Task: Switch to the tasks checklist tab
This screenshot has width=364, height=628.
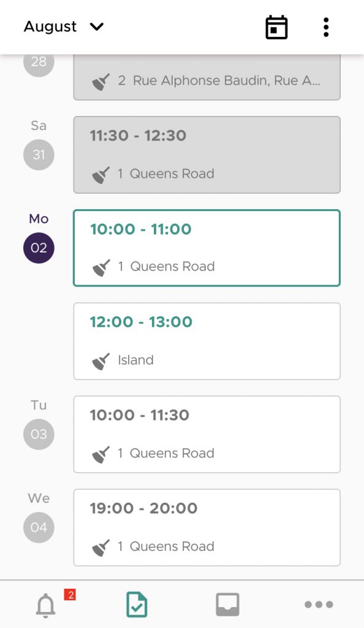Action: click(x=137, y=605)
